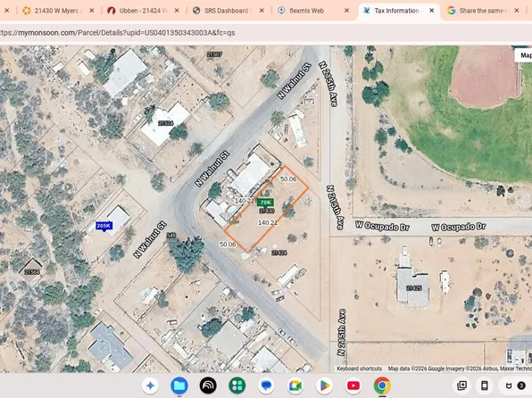532x398 pixels.
Task: Click the W Ocupado Dr label left of the other
Action: click(x=382, y=226)
